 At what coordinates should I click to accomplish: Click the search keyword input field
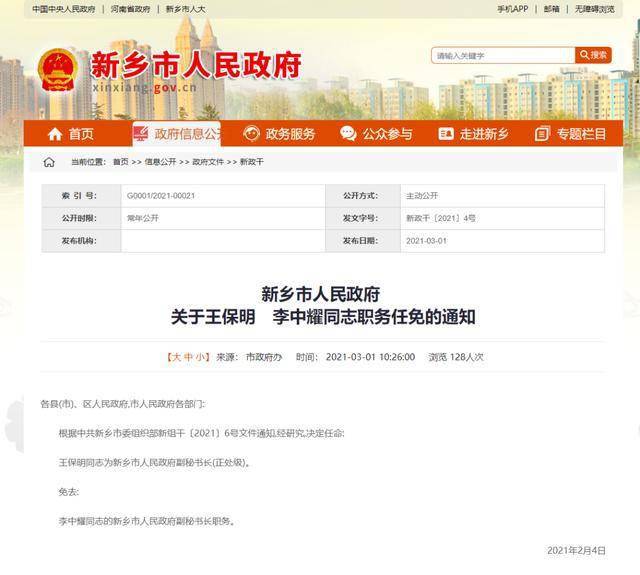click(x=503, y=55)
